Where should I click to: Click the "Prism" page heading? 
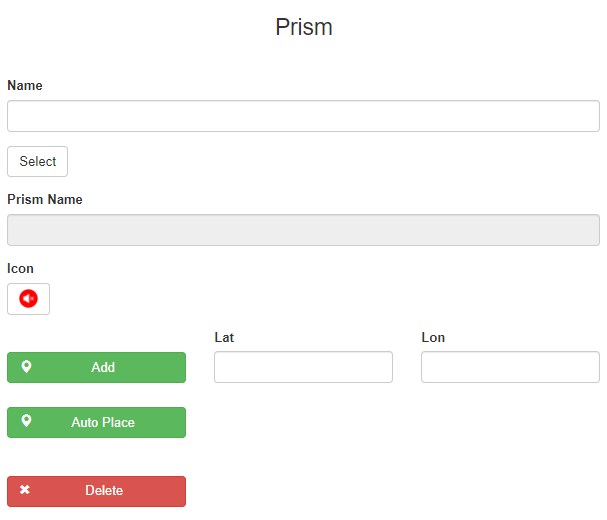pyautogui.click(x=304, y=27)
